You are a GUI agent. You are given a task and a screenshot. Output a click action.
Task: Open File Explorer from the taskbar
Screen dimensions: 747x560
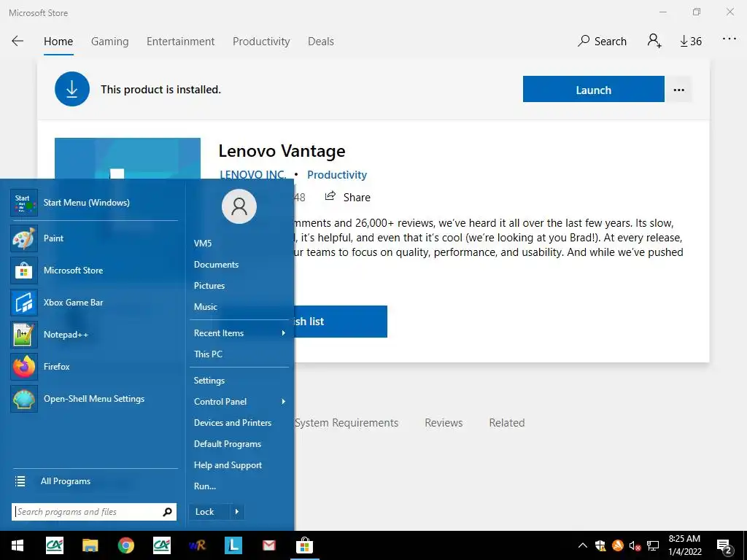[90, 545]
